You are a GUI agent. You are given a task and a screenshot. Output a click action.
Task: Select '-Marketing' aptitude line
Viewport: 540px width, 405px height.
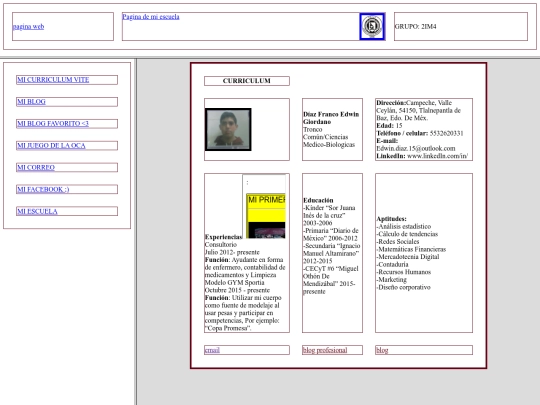point(392,279)
